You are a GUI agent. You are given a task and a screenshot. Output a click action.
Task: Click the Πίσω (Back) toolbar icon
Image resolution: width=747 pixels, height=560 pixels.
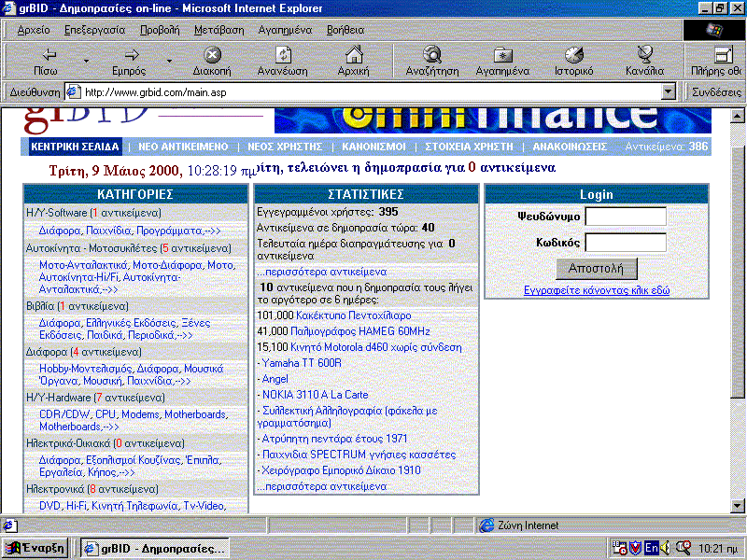point(48,55)
